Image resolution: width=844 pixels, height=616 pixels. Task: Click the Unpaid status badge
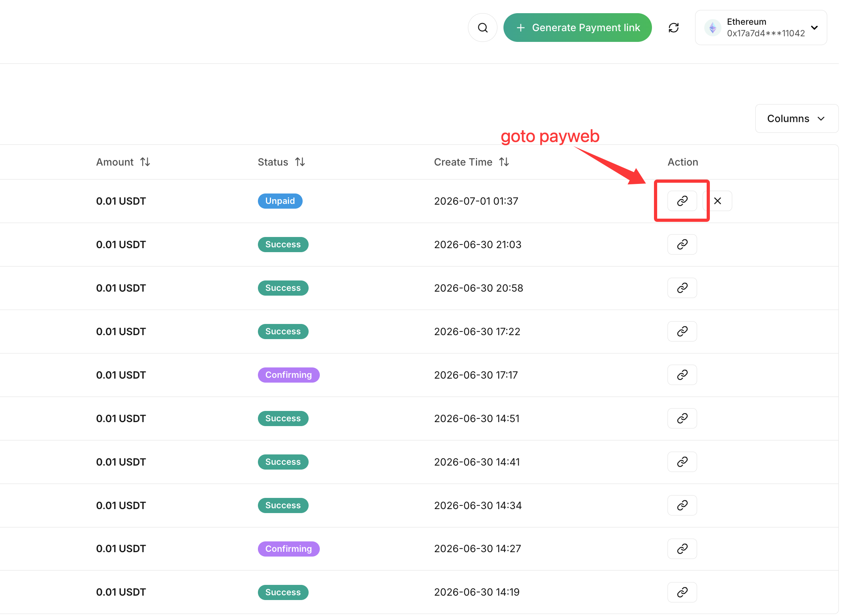(x=280, y=201)
